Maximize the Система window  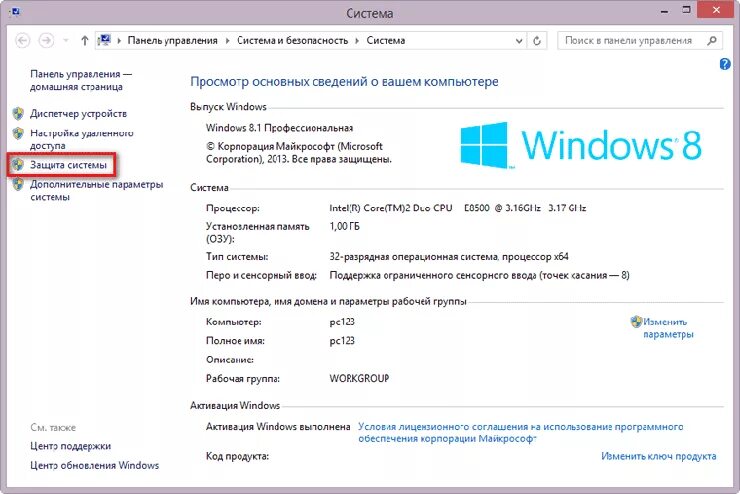coord(686,10)
